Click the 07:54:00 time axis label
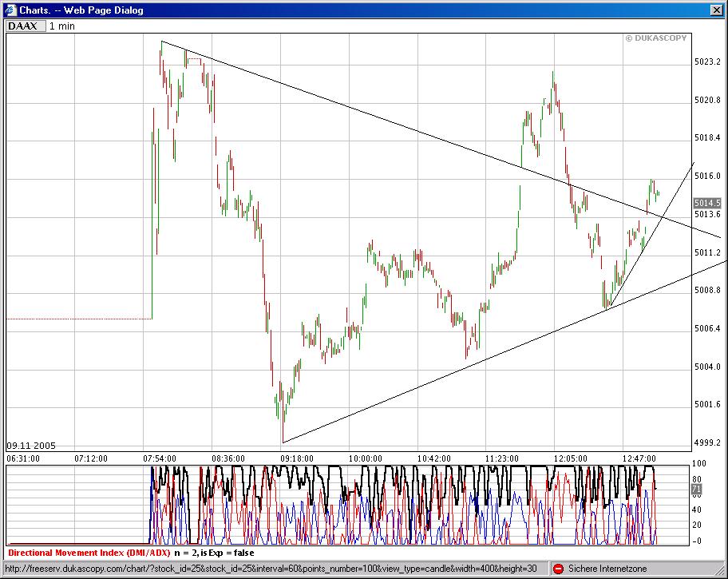The height and width of the screenshot is (579, 728). click(160, 458)
